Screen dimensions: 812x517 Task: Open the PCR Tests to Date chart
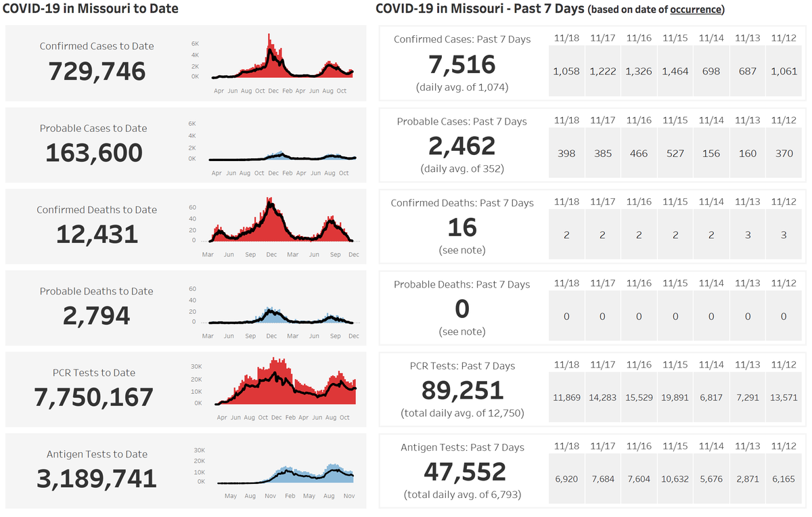pyautogui.click(x=283, y=386)
